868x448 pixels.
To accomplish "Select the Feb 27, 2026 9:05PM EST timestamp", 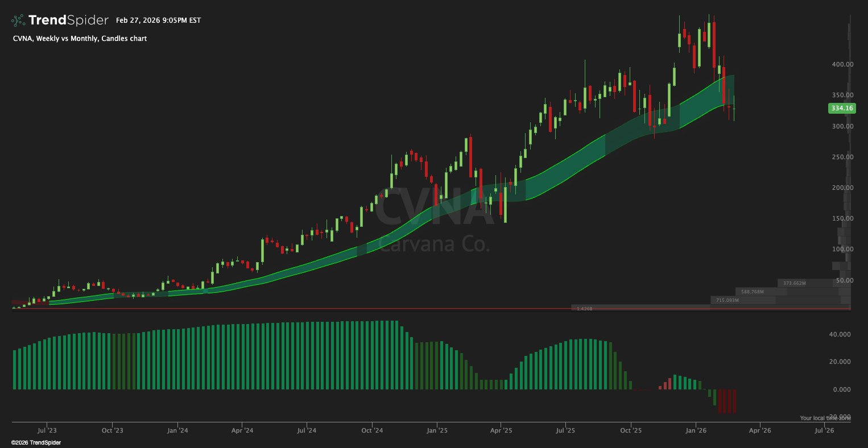I will (158, 20).
